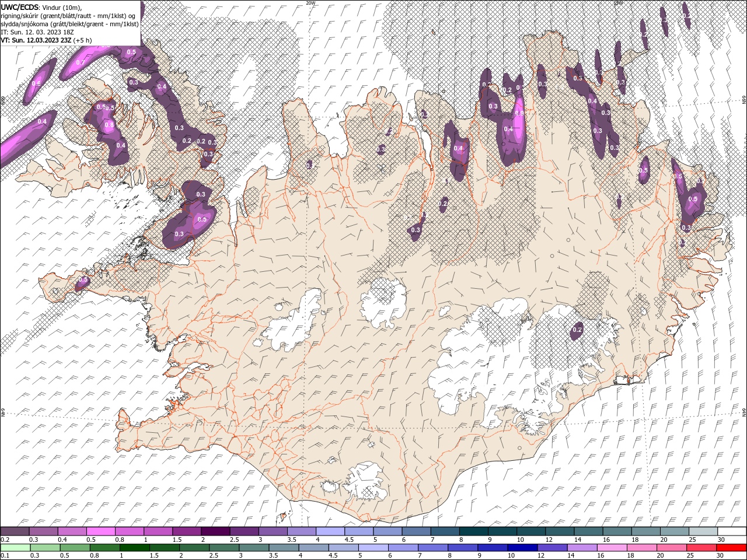Screen dimensions: 747x560
Task: Select the 'IT: Sun. 12. 03. 2023 18Z' line
Action: coord(37,32)
